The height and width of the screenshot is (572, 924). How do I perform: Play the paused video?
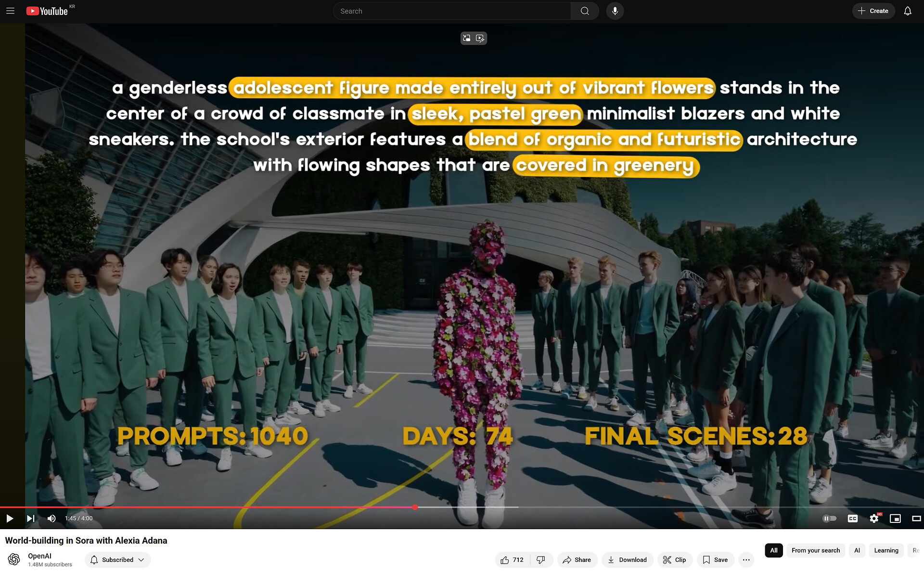[x=10, y=518]
